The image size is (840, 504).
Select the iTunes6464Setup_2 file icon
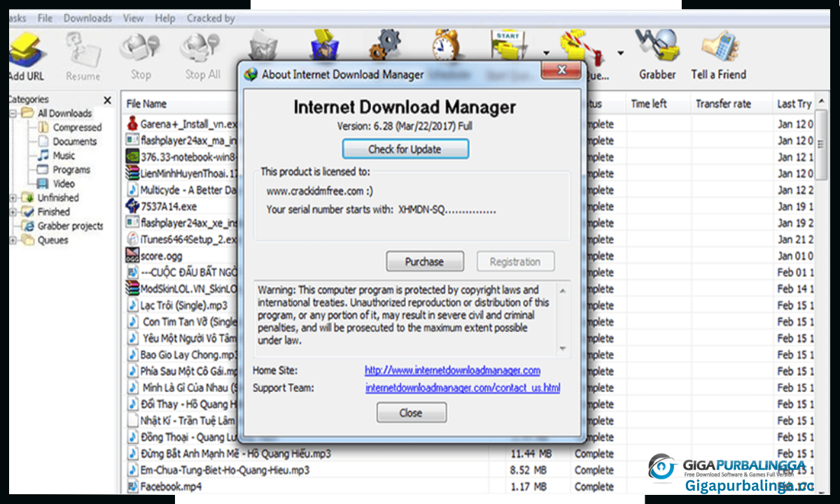(x=132, y=239)
